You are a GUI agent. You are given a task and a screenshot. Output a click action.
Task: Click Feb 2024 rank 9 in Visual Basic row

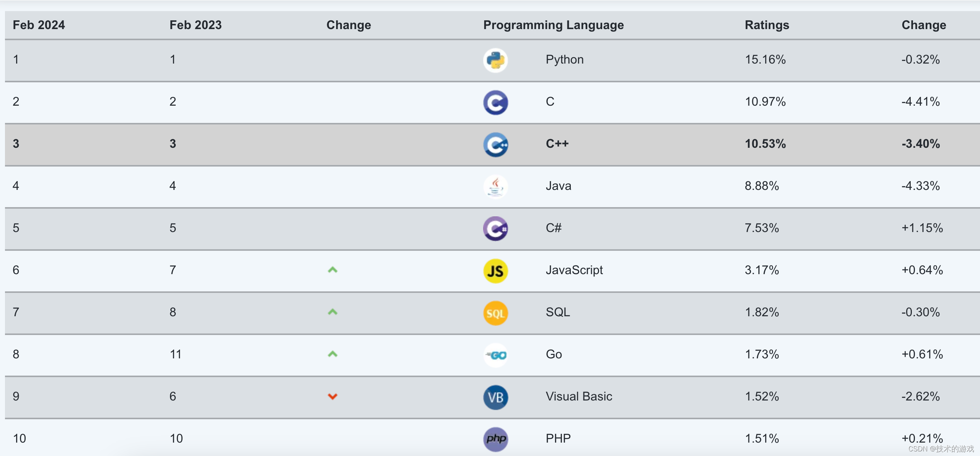[x=16, y=396]
